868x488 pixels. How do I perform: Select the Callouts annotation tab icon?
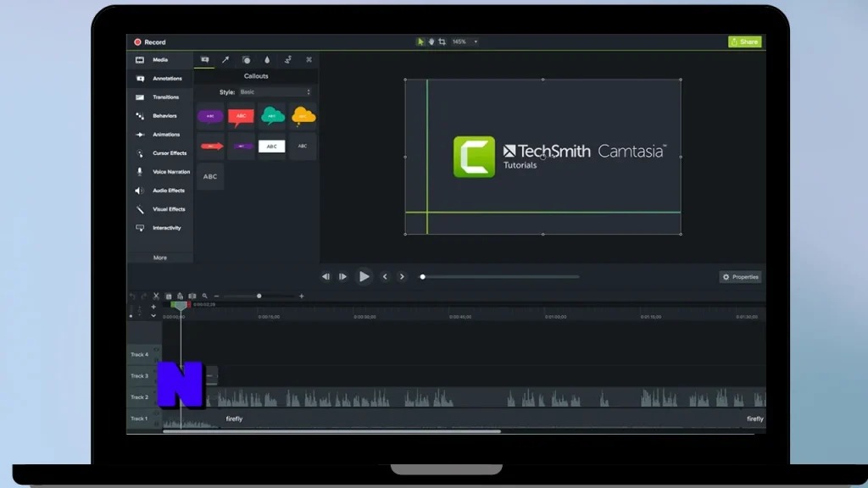(x=205, y=60)
